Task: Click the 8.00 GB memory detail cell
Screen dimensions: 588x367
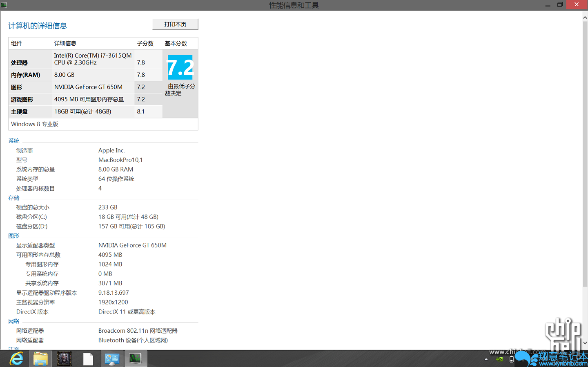Action: 65,75
